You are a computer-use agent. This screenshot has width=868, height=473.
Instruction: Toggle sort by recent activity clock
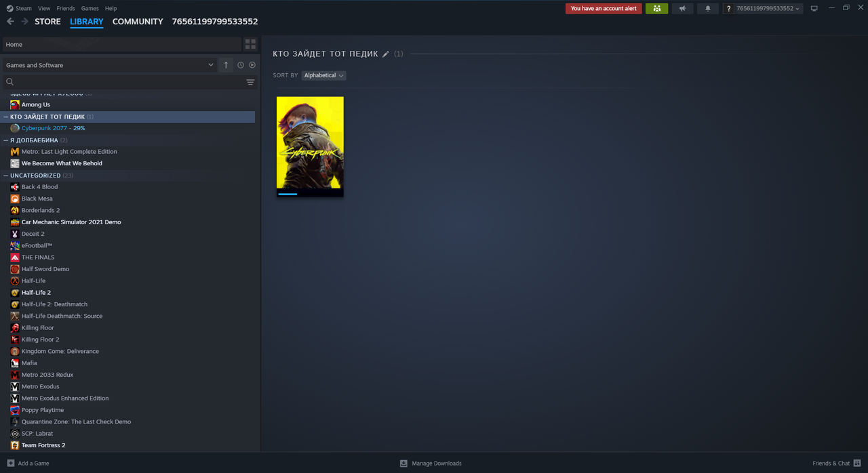(241, 65)
